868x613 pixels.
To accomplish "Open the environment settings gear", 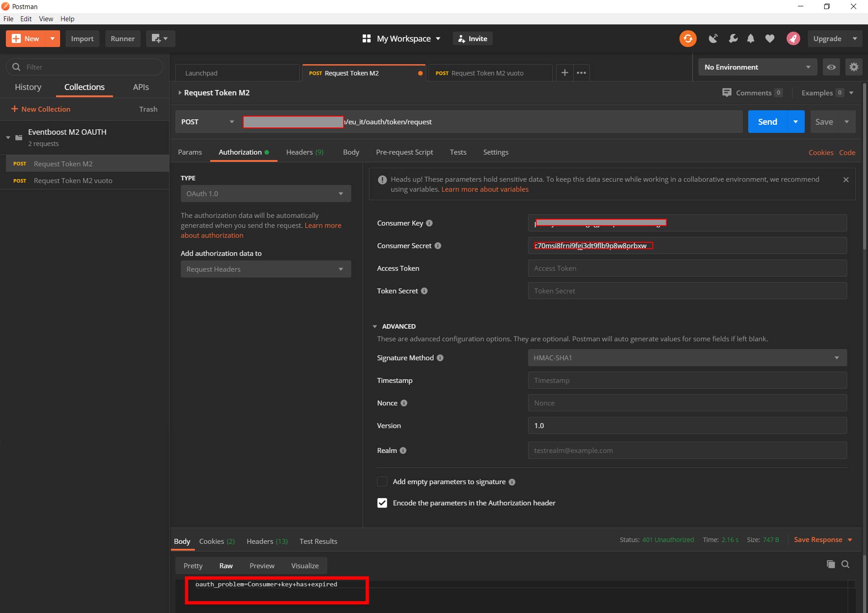I will [854, 66].
